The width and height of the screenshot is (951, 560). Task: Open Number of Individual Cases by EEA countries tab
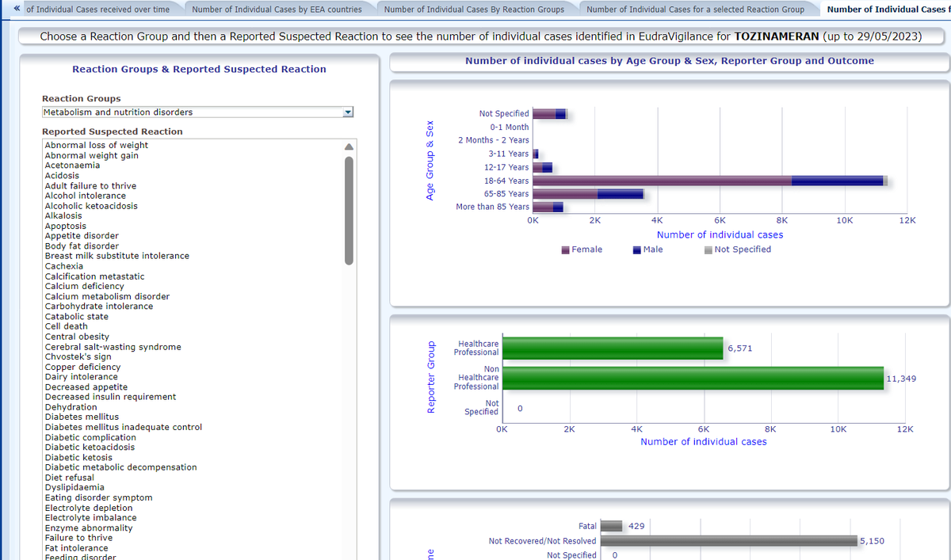[x=277, y=10]
